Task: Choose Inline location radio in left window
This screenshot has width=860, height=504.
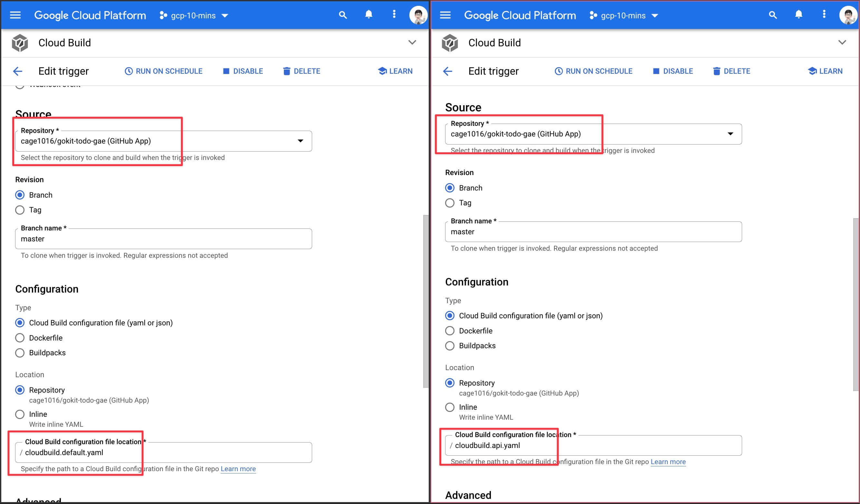Action: click(20, 414)
